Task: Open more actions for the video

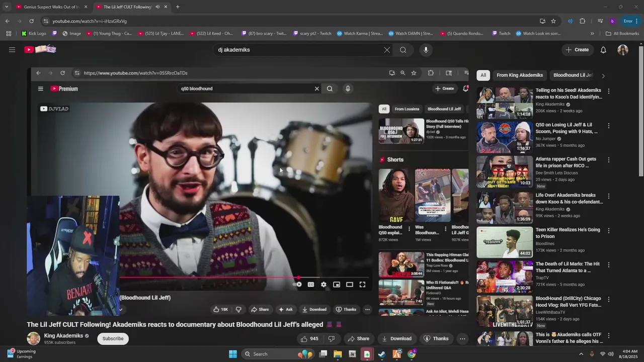Action: (x=462, y=338)
